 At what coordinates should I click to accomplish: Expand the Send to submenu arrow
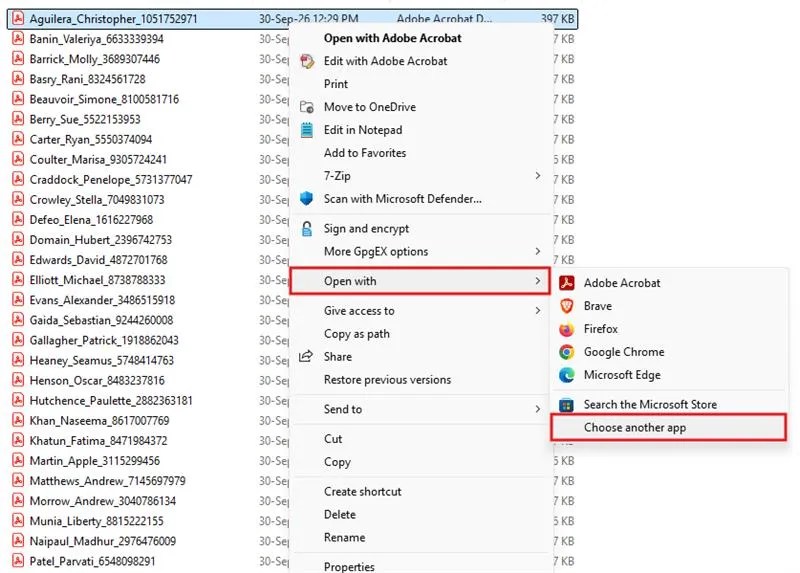pyautogui.click(x=538, y=409)
